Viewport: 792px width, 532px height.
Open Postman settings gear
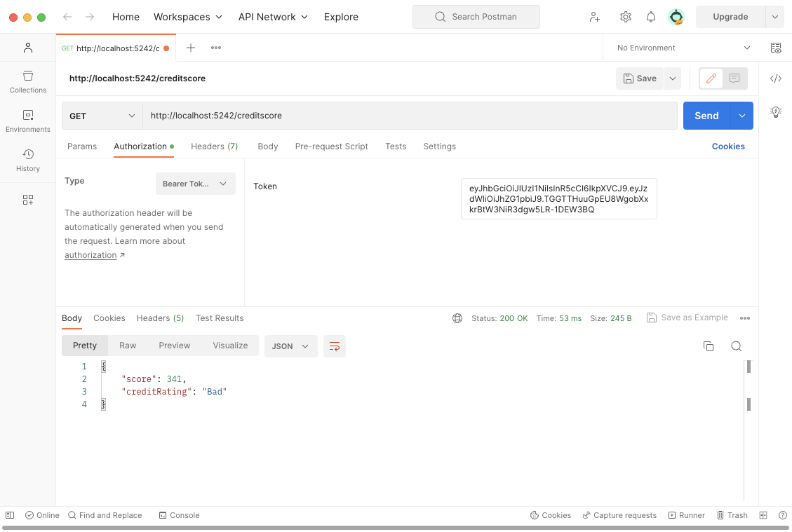(626, 17)
